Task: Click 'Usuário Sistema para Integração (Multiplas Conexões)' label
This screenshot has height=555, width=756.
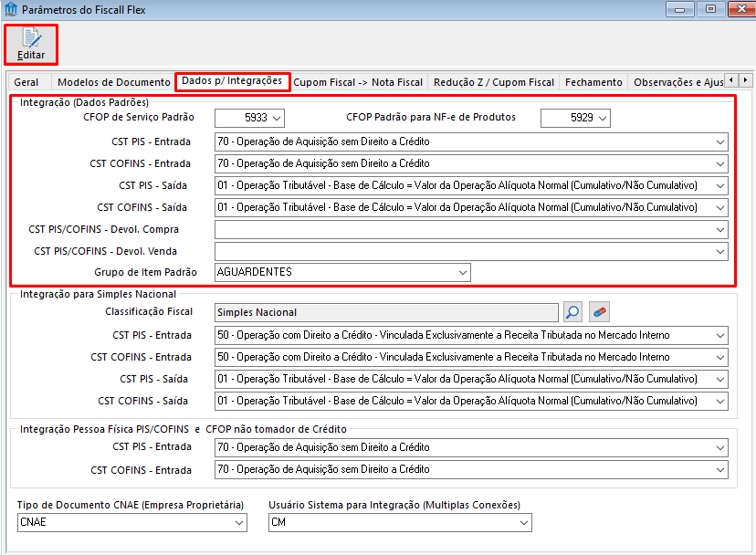Action: click(394, 505)
